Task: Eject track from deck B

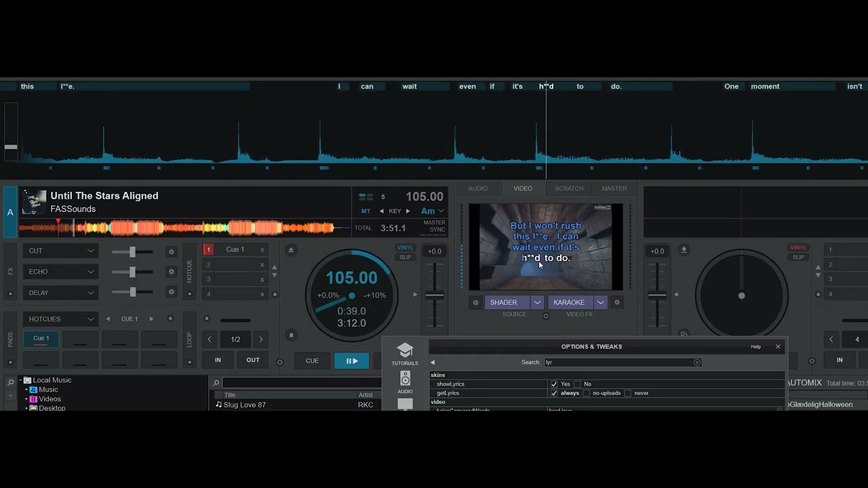Action: coord(684,250)
